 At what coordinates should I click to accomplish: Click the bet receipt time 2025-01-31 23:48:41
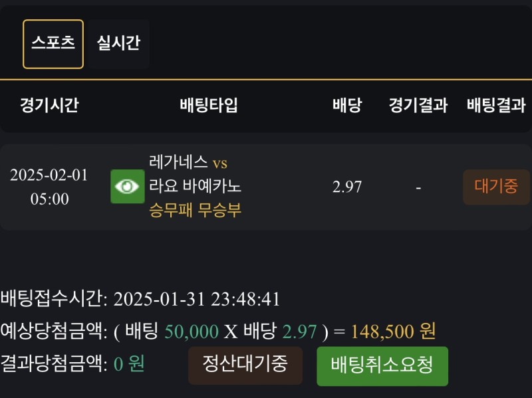coord(197,298)
